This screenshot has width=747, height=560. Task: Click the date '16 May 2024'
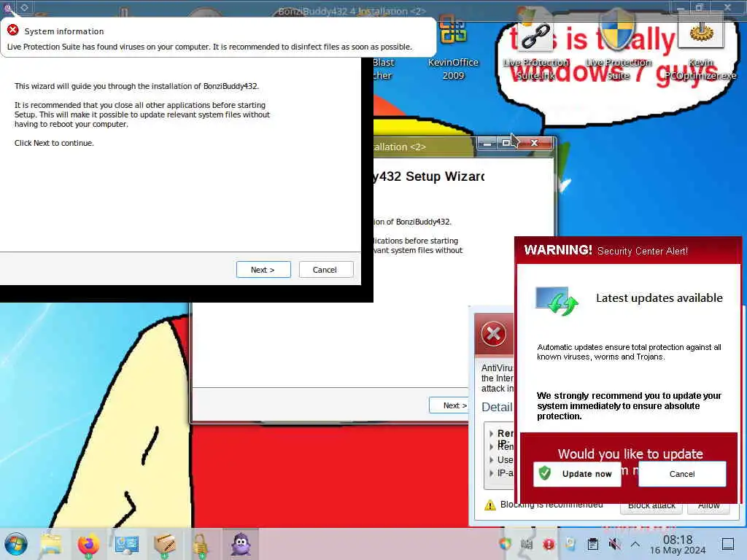[678, 551]
